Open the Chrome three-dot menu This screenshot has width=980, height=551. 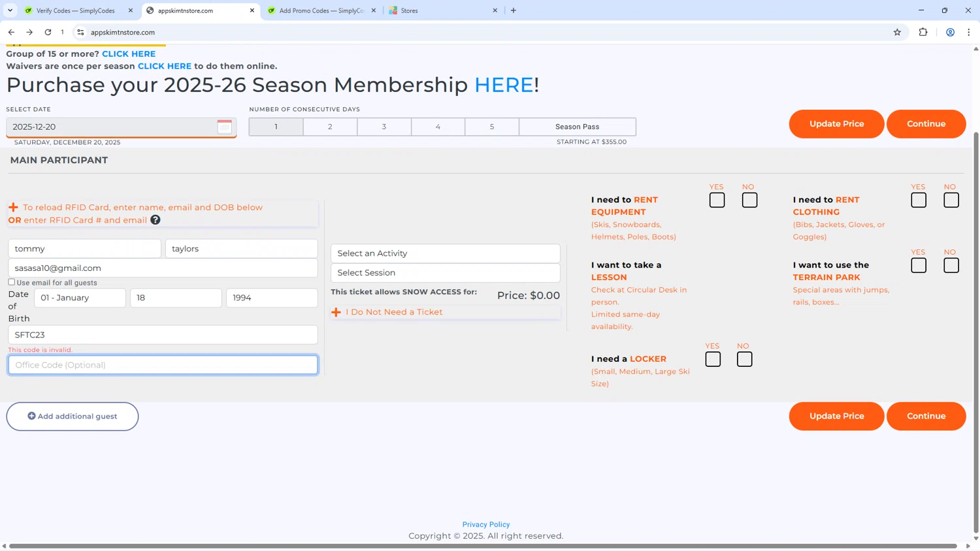point(969,32)
